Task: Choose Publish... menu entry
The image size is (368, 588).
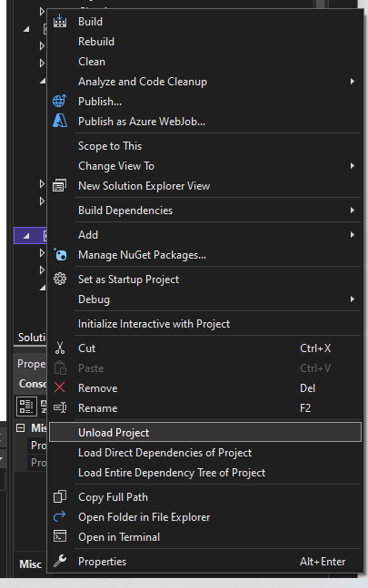Action: 205,102
